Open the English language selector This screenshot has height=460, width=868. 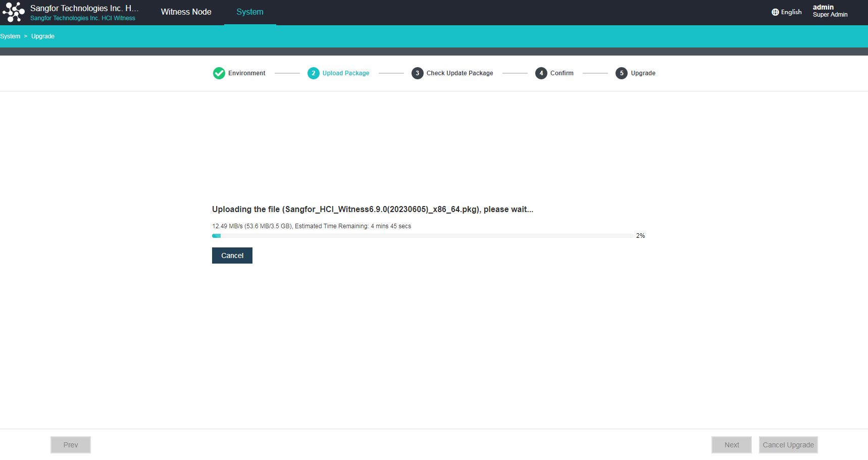790,12
